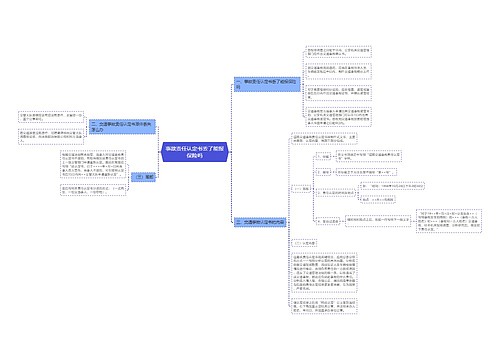Image resolution: width=500 pixels, height=360 pixels.
Task: Select the (一) 首部 sub-node
Action: tap(301, 189)
